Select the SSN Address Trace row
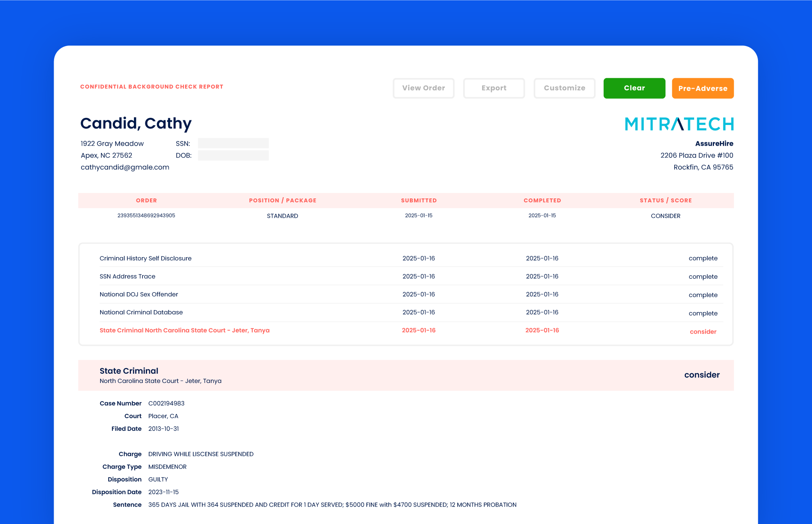Viewport: 812px width, 524px height. (127, 276)
